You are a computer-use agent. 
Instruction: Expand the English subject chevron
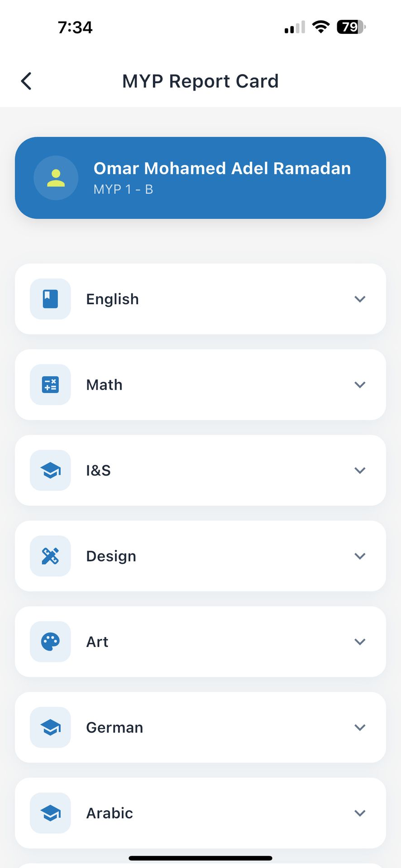point(360,299)
